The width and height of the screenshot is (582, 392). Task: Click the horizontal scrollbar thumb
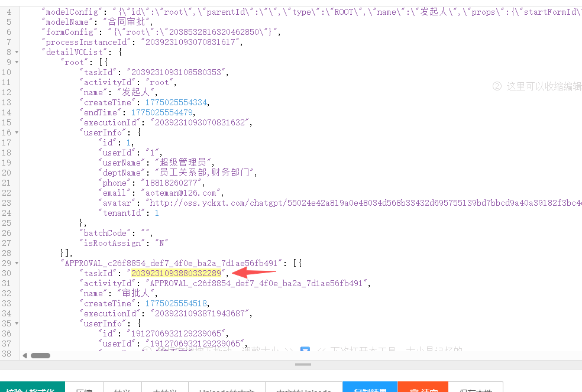[40, 355]
